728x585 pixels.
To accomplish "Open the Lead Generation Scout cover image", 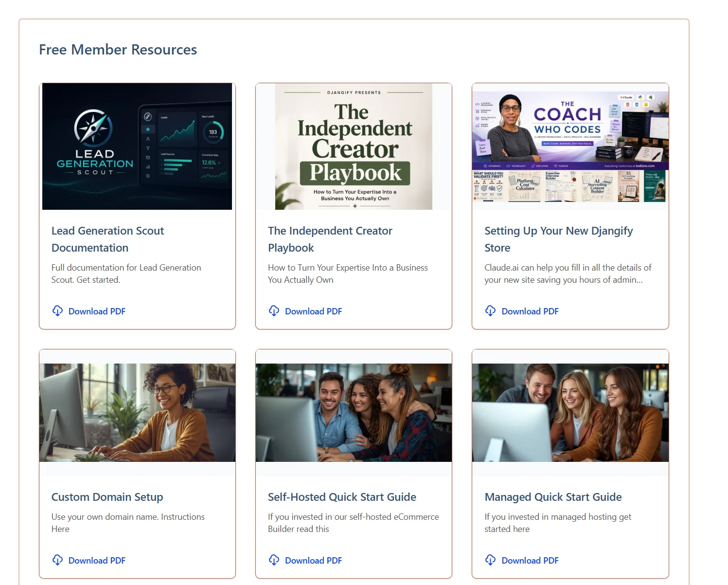I will point(137,146).
